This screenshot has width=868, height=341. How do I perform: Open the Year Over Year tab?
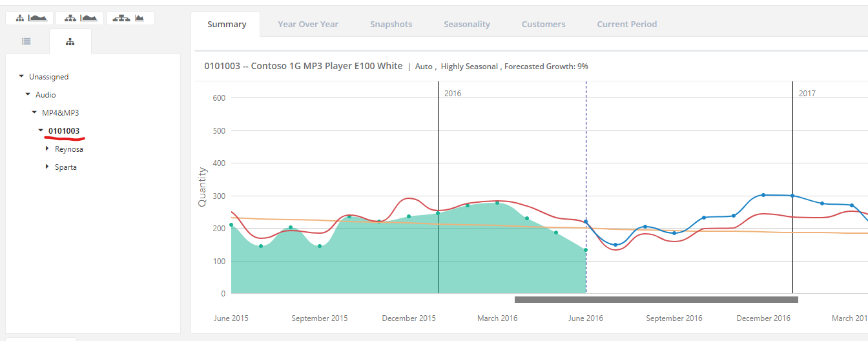[x=308, y=25]
